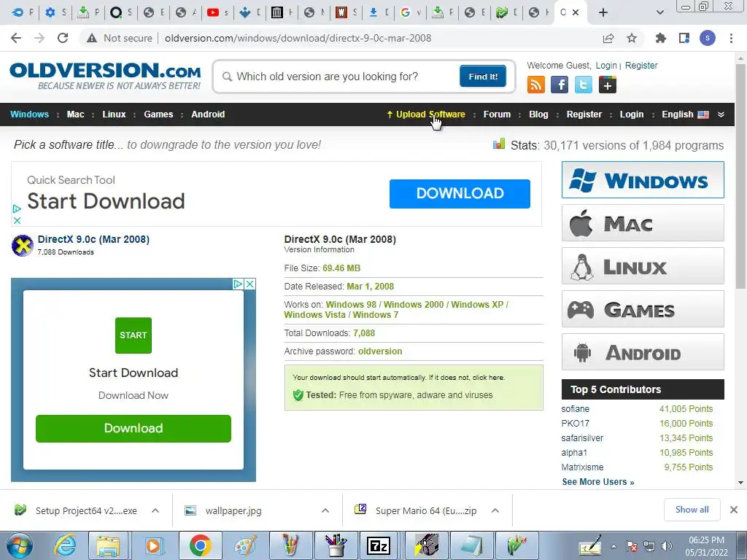Click the Not secure warning icon
Image resolution: width=747 pixels, height=560 pixels.
tap(92, 38)
